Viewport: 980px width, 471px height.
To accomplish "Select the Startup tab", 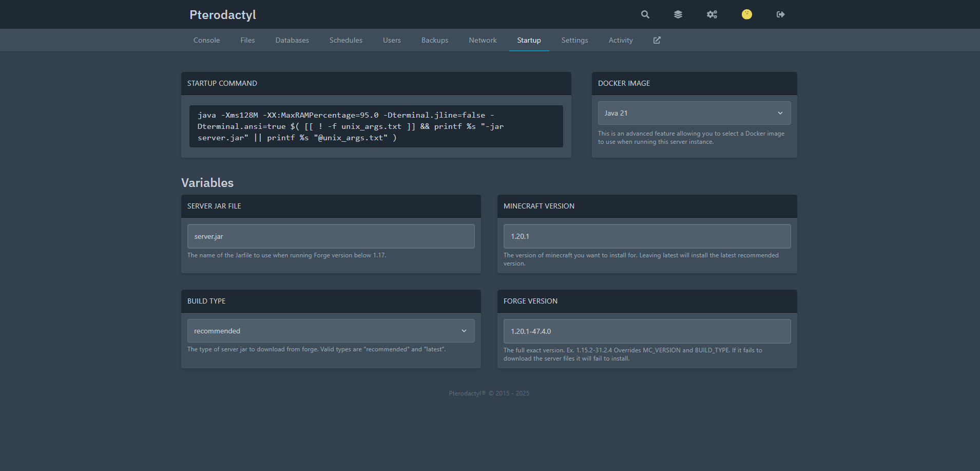I will coord(529,40).
